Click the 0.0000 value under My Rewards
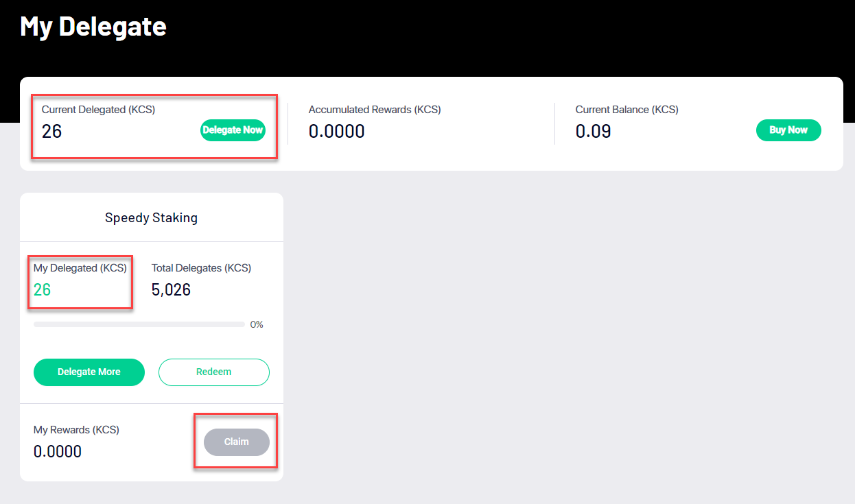This screenshot has height=504, width=855. point(58,452)
